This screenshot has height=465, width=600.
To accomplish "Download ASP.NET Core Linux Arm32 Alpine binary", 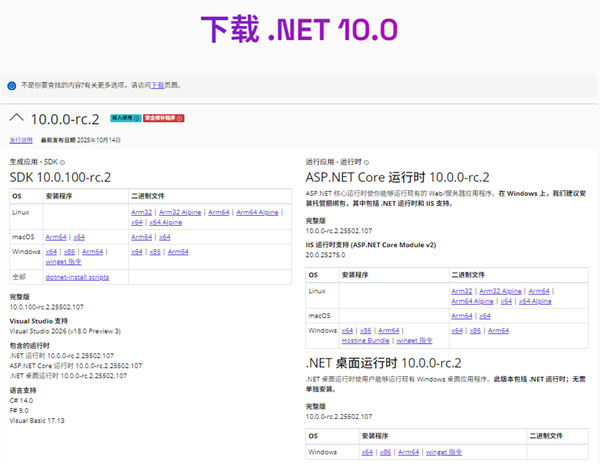I will (500, 291).
